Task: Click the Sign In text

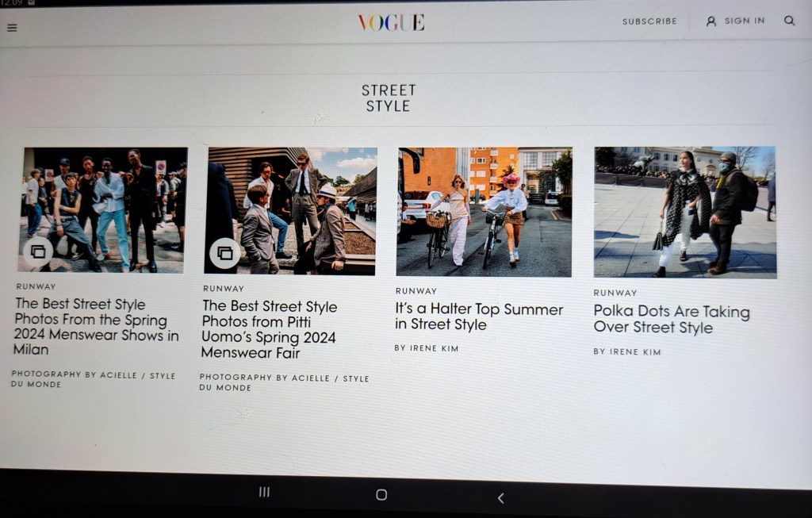Action: click(x=745, y=21)
